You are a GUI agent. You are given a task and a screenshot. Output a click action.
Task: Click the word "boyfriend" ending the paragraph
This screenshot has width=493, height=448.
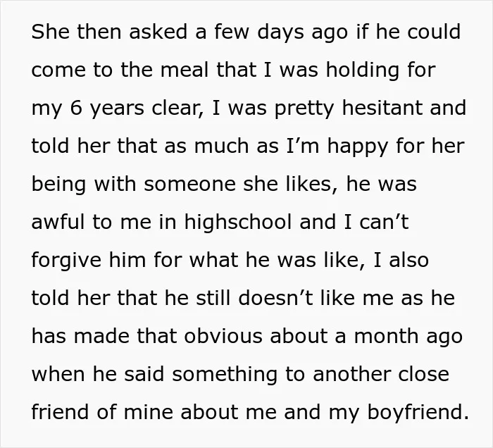(x=415, y=414)
